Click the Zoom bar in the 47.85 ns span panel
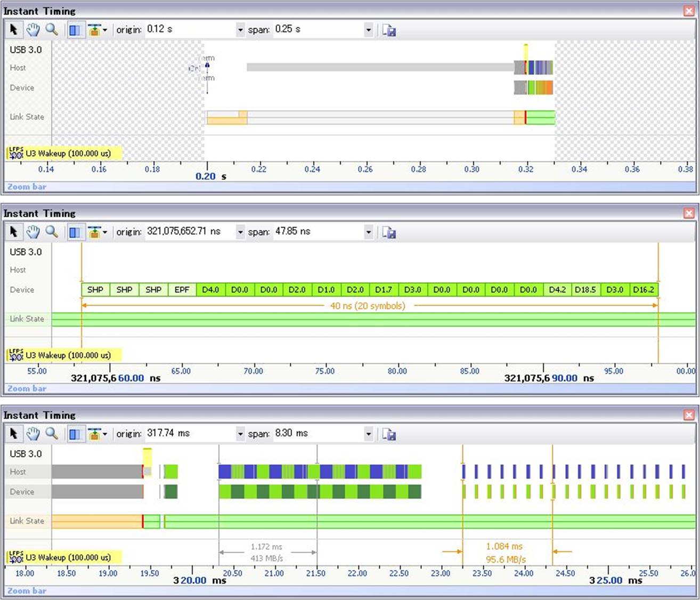This screenshot has width=700, height=600. [x=350, y=389]
